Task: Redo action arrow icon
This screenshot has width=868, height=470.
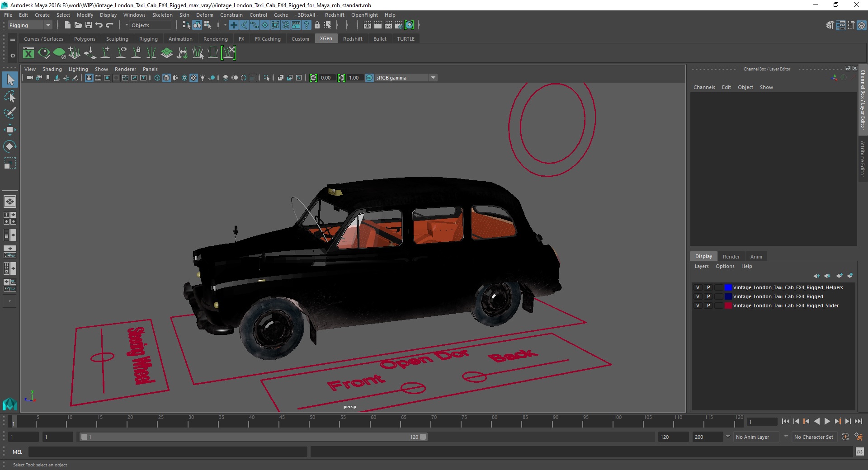Action: (109, 25)
